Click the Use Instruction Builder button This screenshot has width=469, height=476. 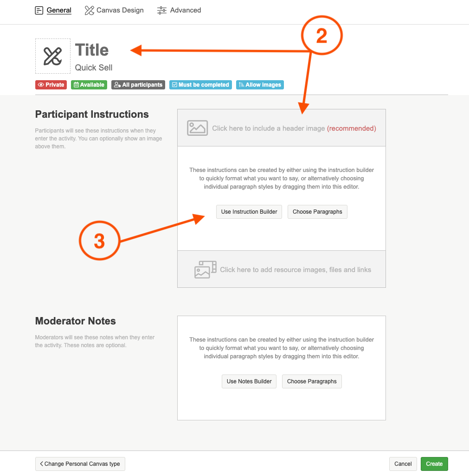[249, 212]
